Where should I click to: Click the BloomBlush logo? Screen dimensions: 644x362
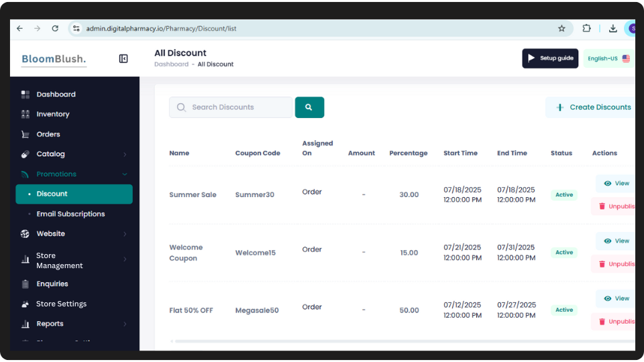pos(54,59)
